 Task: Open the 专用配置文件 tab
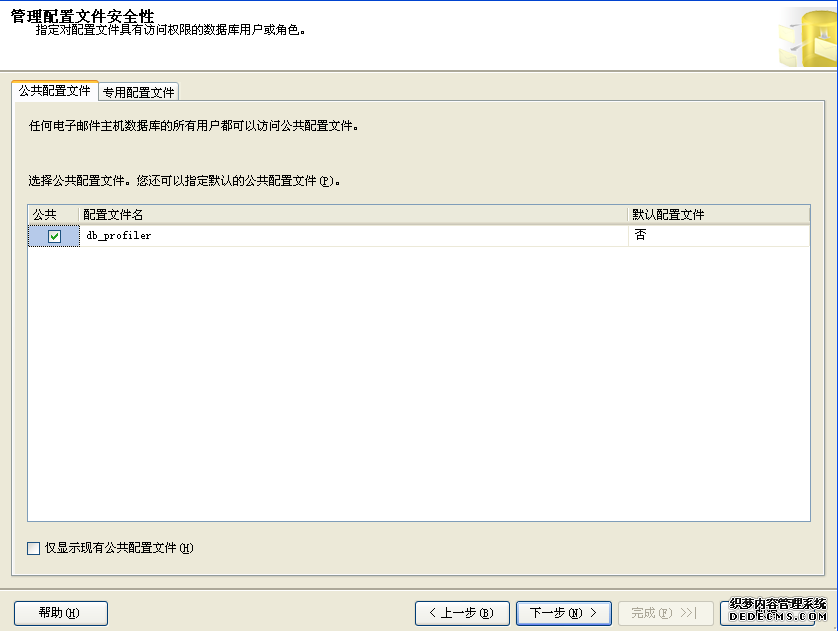(138, 92)
